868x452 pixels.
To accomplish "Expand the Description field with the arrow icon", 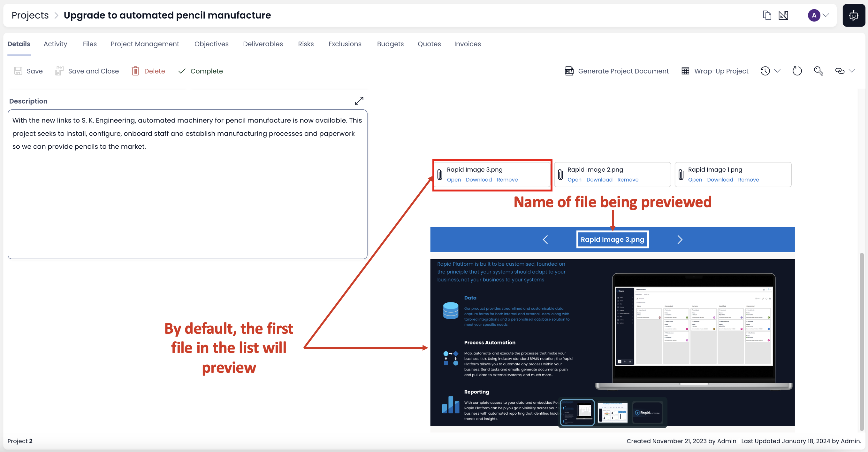I will pyautogui.click(x=359, y=101).
